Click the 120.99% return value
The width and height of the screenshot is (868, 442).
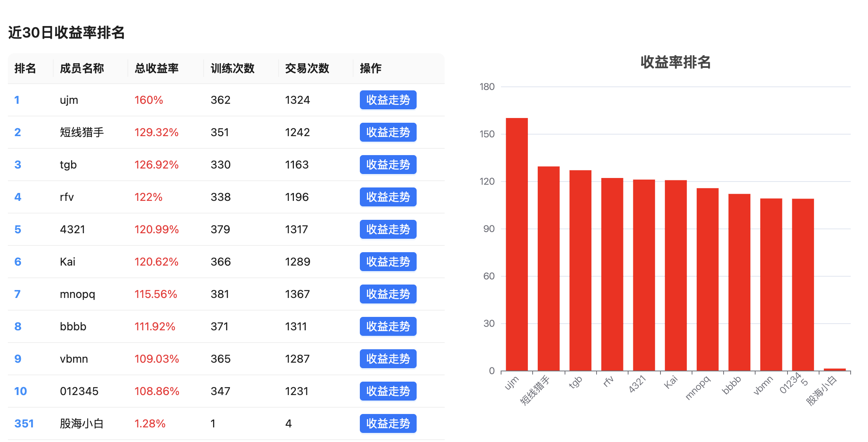coord(156,229)
